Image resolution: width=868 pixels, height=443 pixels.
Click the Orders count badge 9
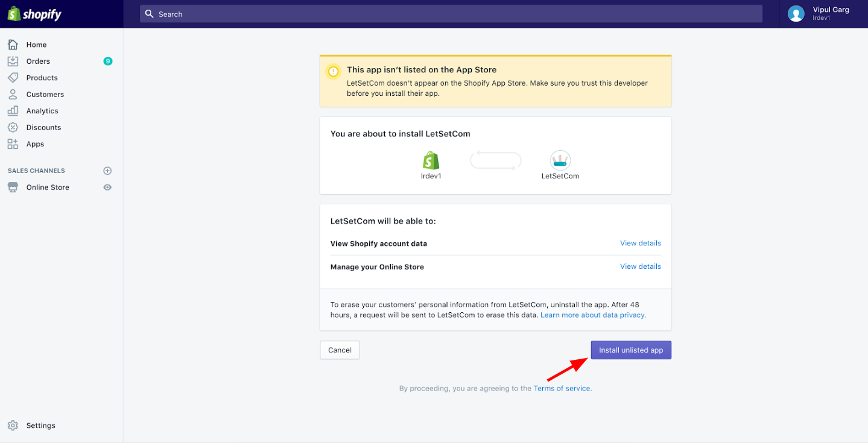coord(108,61)
